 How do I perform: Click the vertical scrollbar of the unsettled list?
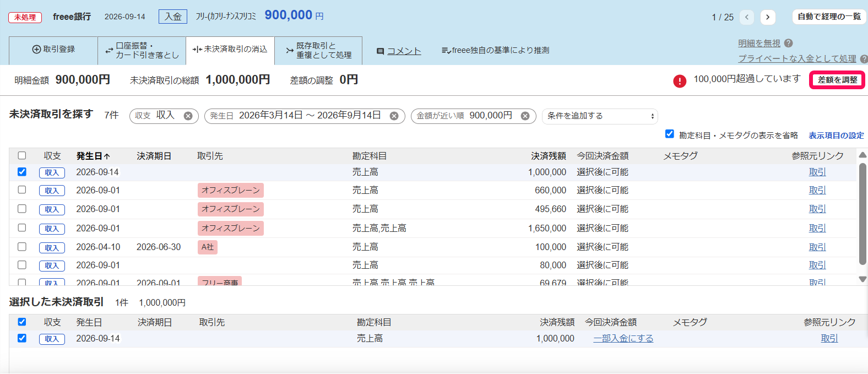(862, 214)
